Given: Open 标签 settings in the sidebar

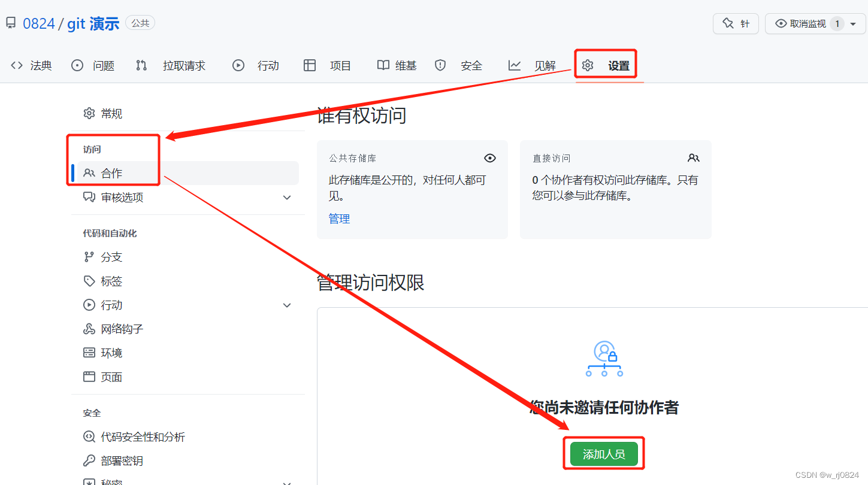Looking at the screenshot, I should pos(112,281).
